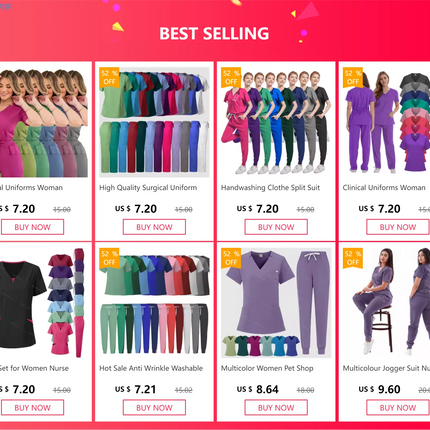Click 52% OFF badge on Surgical Uniform
430x430 pixels.
point(109,77)
